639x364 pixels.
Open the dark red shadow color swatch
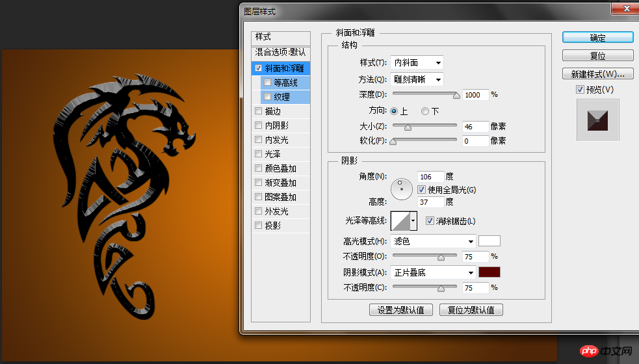click(489, 272)
